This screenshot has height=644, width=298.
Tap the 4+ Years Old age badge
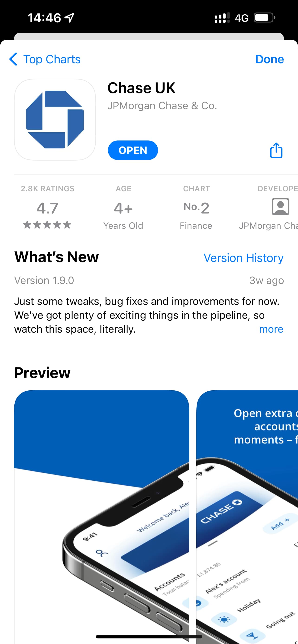(x=123, y=207)
